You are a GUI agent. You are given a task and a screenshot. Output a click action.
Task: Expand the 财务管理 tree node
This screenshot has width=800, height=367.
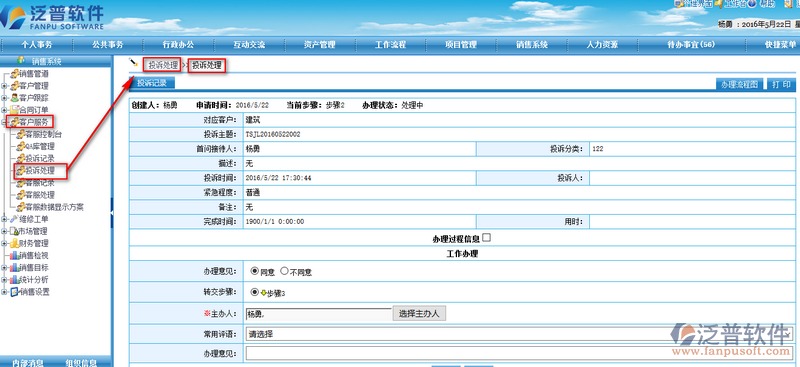point(4,243)
